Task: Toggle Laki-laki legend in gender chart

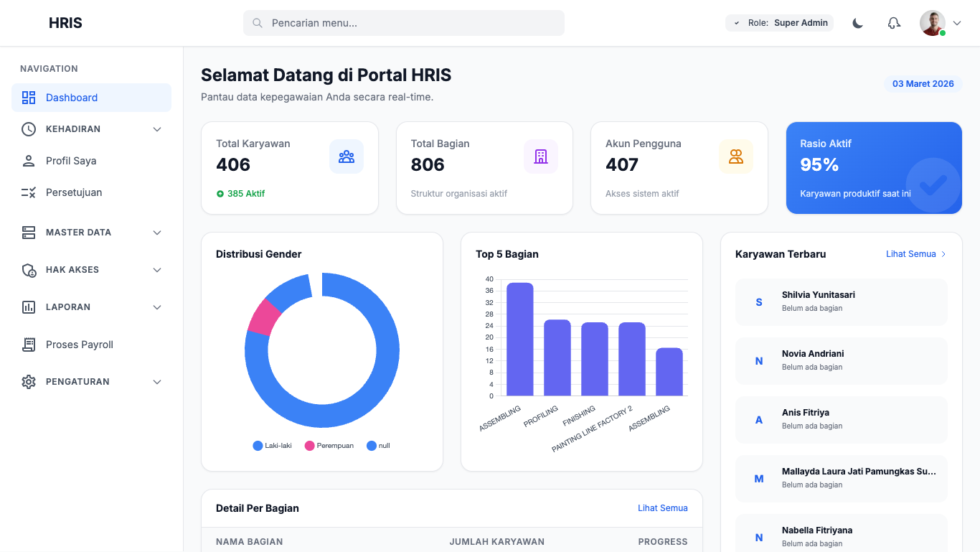Action: 273,446
